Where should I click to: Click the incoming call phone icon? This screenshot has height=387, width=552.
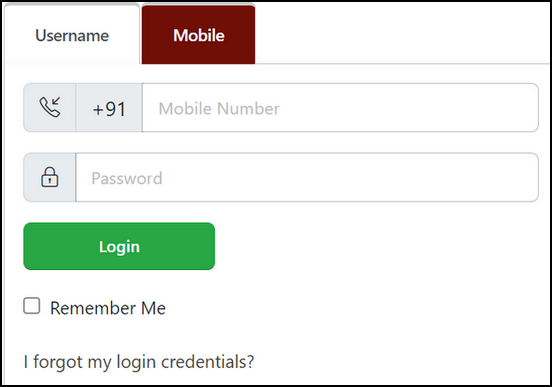point(50,107)
